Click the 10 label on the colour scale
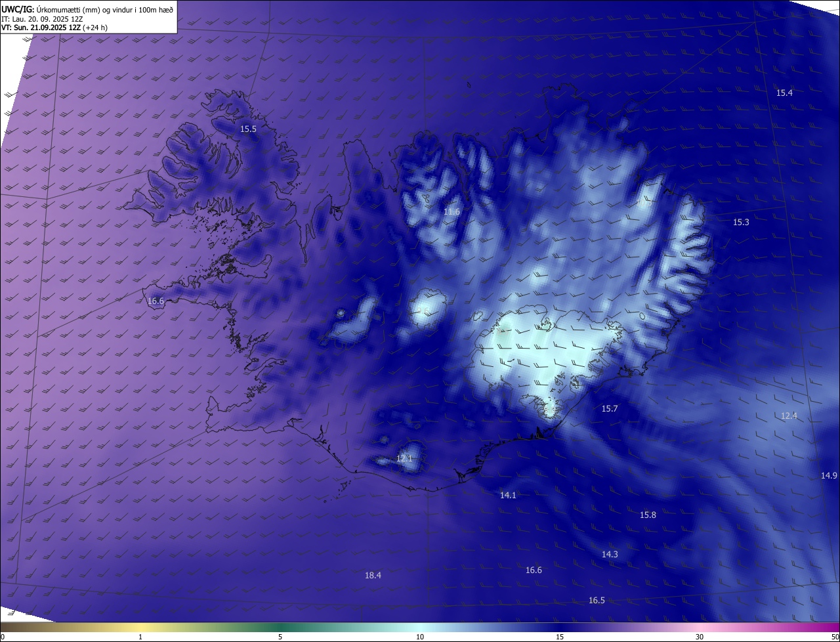Screen dimensions: 840x642 click(420, 637)
